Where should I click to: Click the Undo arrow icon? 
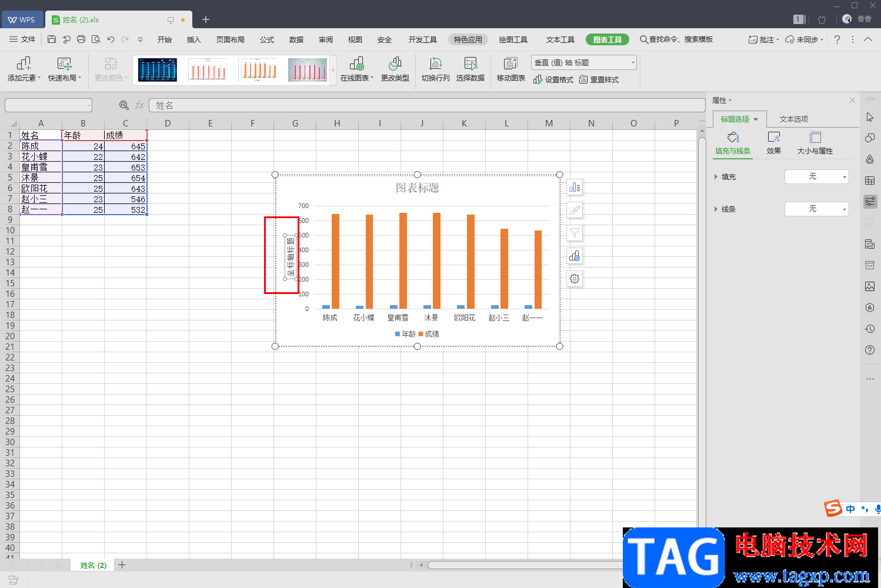coord(111,39)
